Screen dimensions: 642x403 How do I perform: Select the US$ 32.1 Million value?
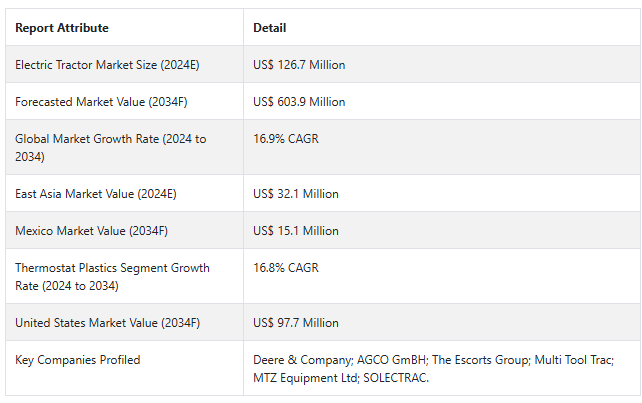click(x=296, y=194)
